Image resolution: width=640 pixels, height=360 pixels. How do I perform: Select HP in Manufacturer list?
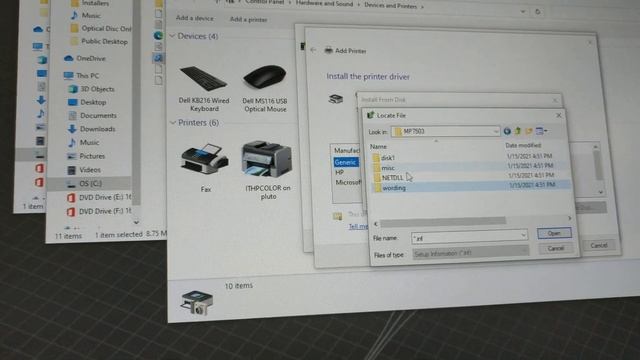click(x=340, y=172)
